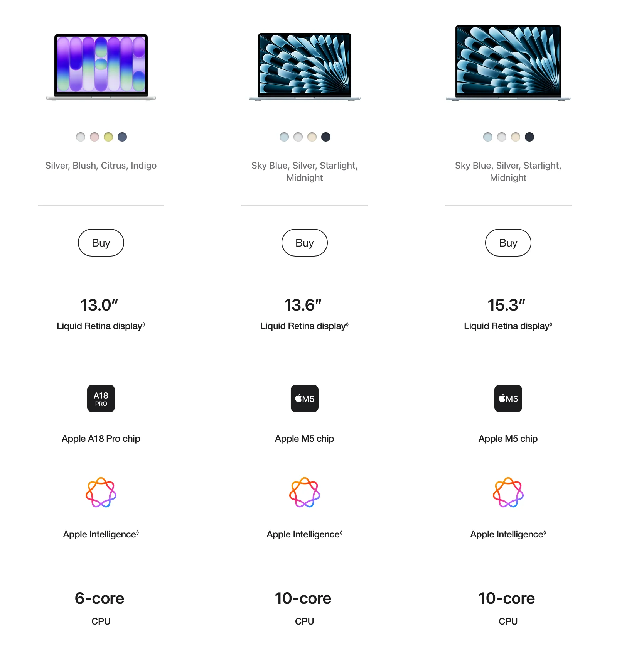Pick Midnight swatch for 13.6" model
Image resolution: width=644 pixels, height=652 pixels.
pyautogui.click(x=326, y=137)
